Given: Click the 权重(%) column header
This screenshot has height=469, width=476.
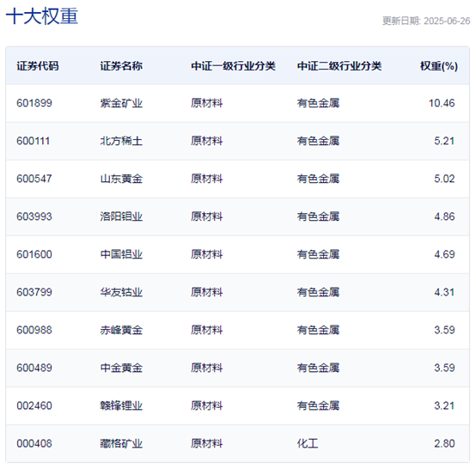Looking at the screenshot, I should click(x=439, y=66).
